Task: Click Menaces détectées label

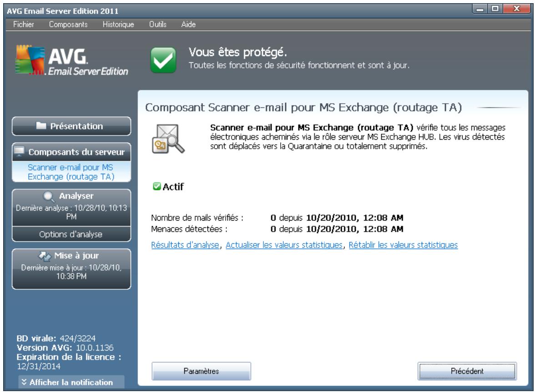Action: click(189, 229)
